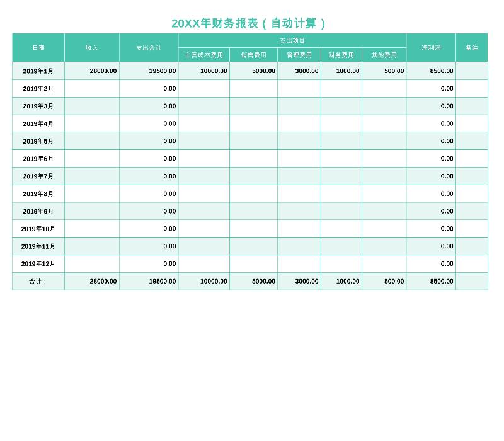Screen dimensions: 504x441
Task: Select the 2019年2月 date cell
Action: coord(38,89)
